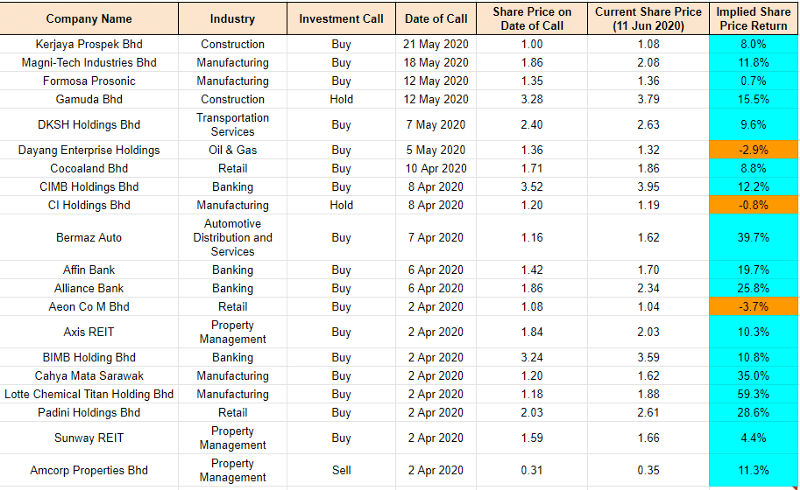The image size is (800, 490).
Task: Click the Hold call for CI Holdings
Action: [x=341, y=205]
